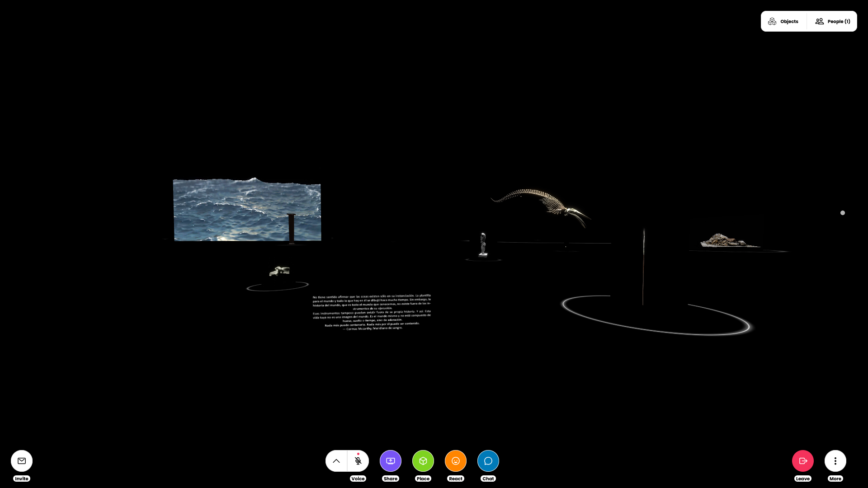Open the Objects panel tab
868x488 pixels.
click(x=783, y=21)
